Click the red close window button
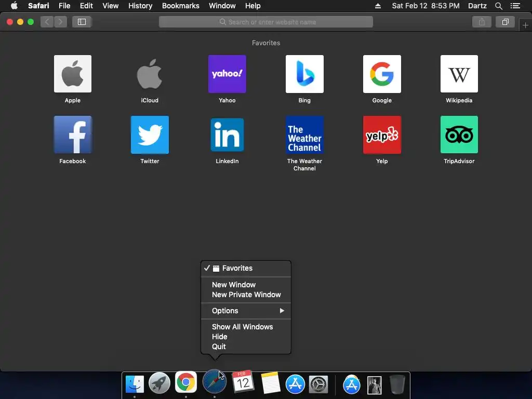The width and height of the screenshot is (532, 399). tap(10, 22)
